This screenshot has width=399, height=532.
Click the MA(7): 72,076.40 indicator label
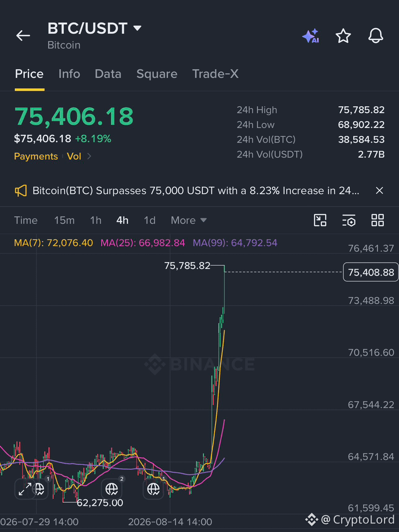[x=53, y=243]
